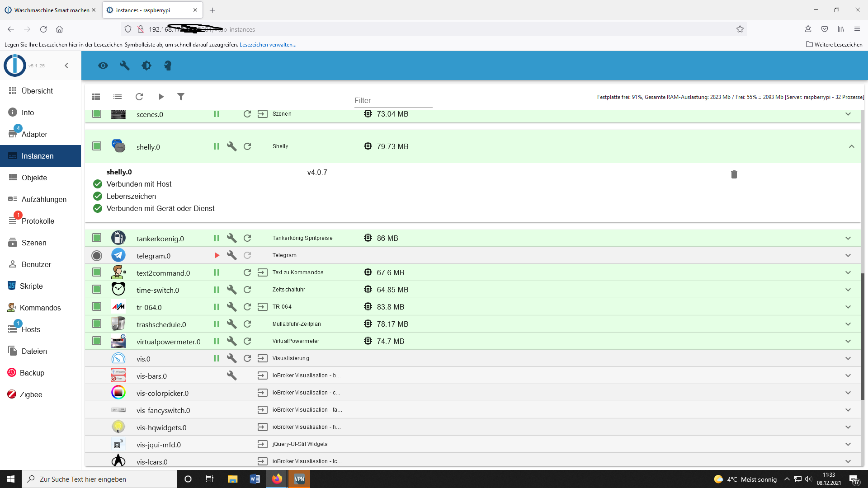Toggle telegram.0 stopped status indicator
The width and height of the screenshot is (868, 488).
pyautogui.click(x=97, y=255)
